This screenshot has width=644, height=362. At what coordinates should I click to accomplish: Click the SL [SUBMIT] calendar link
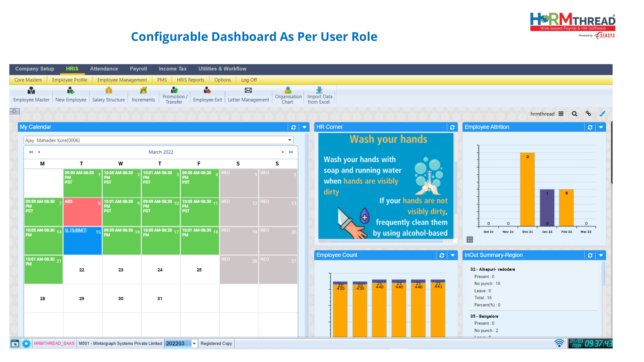pos(76,230)
